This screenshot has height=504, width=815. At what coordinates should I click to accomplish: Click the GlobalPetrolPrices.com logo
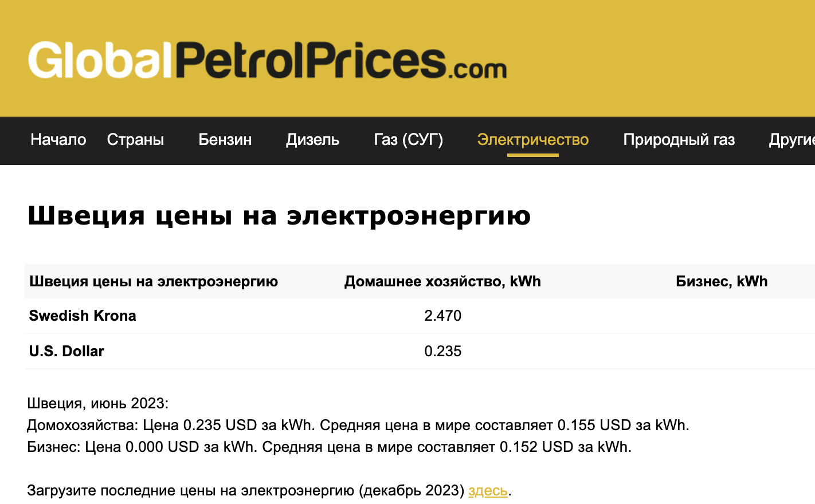267,60
